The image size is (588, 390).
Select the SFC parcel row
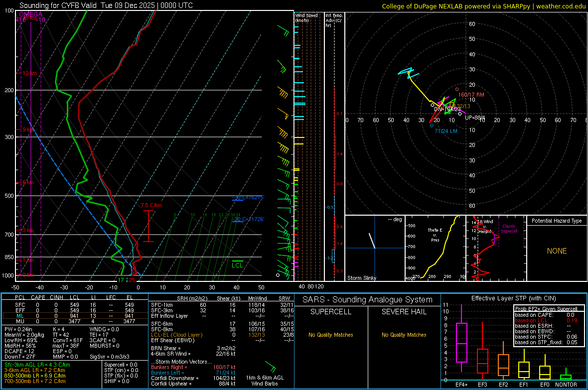(75, 305)
